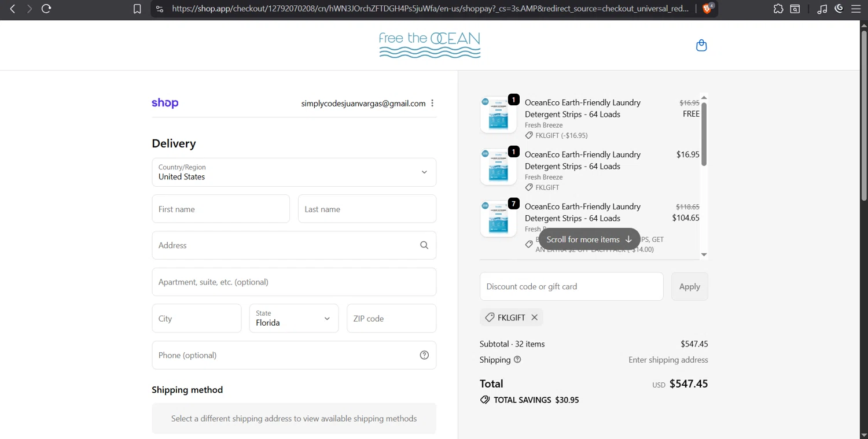Click the moon icon in the browser toolbar
Screen dimensions: 868x439
pos(839,9)
